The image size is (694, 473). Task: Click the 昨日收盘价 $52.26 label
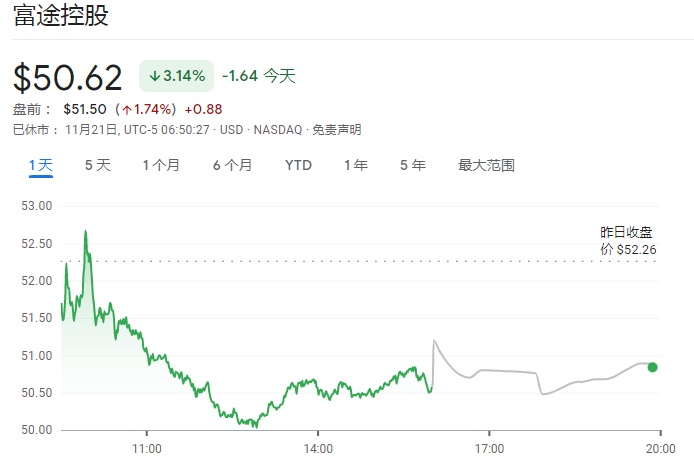626,241
